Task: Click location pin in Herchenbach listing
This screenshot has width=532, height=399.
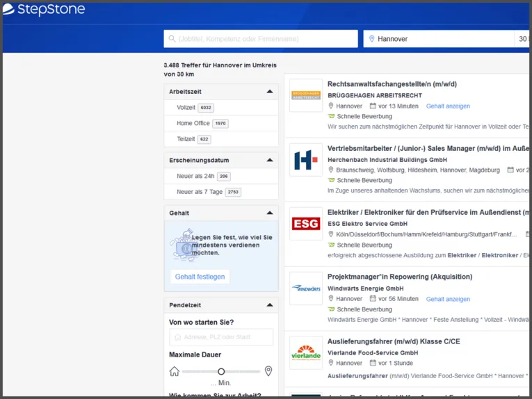Action: pos(331,170)
